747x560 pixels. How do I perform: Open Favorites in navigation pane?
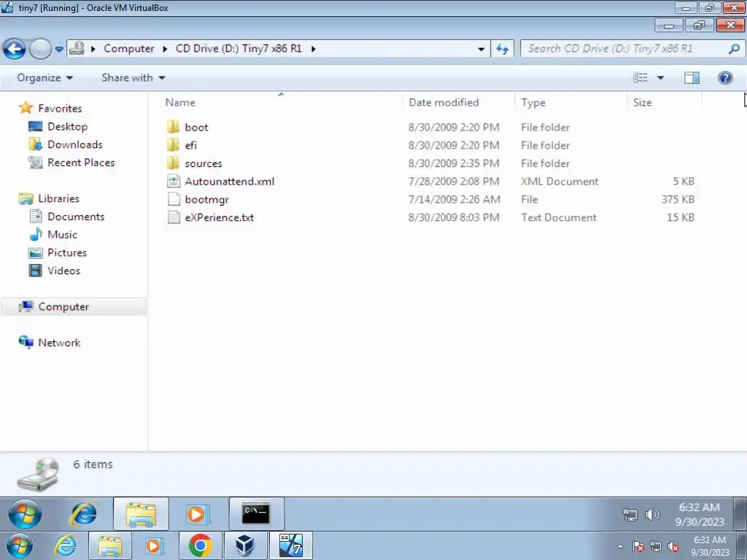pos(60,109)
